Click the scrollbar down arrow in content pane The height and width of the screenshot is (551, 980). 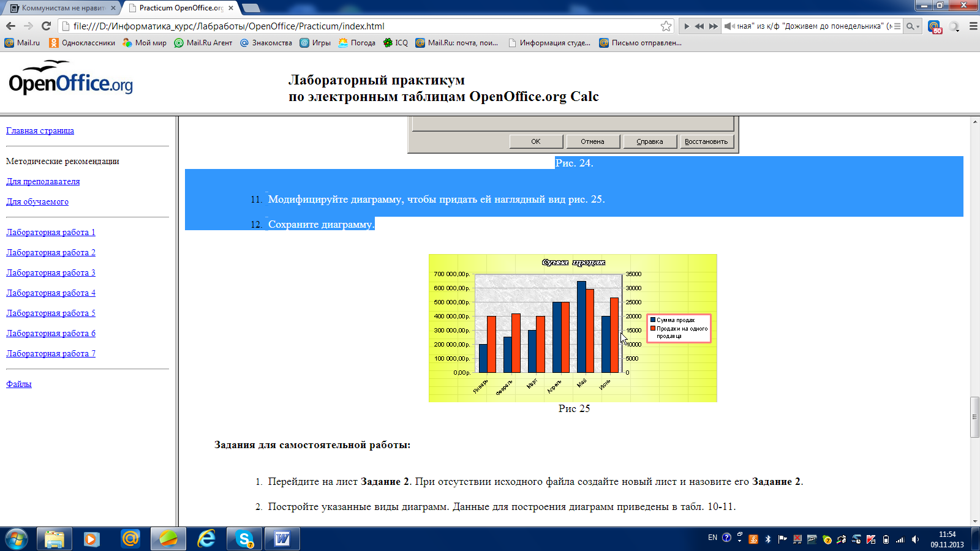point(974,522)
